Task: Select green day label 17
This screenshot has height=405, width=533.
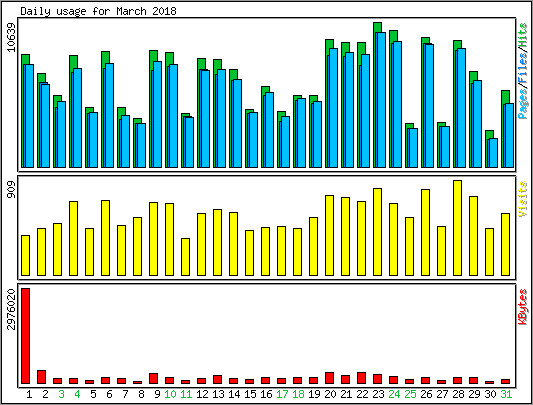Action: tap(282, 394)
